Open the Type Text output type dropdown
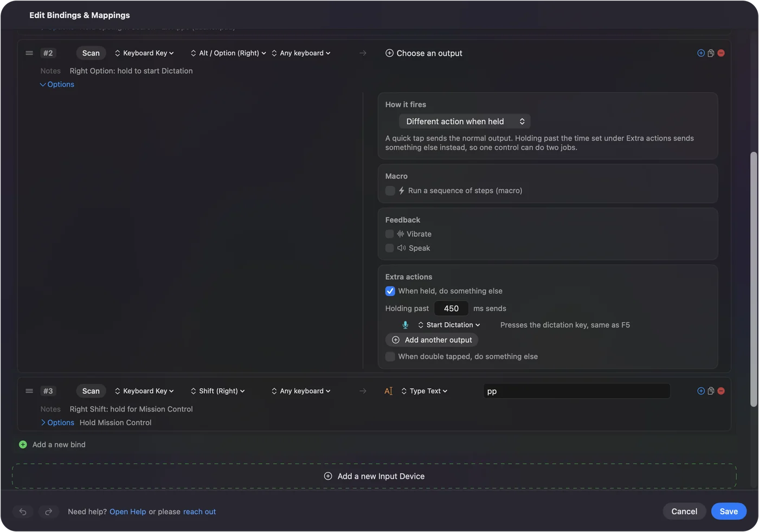The image size is (759, 532). (x=424, y=391)
